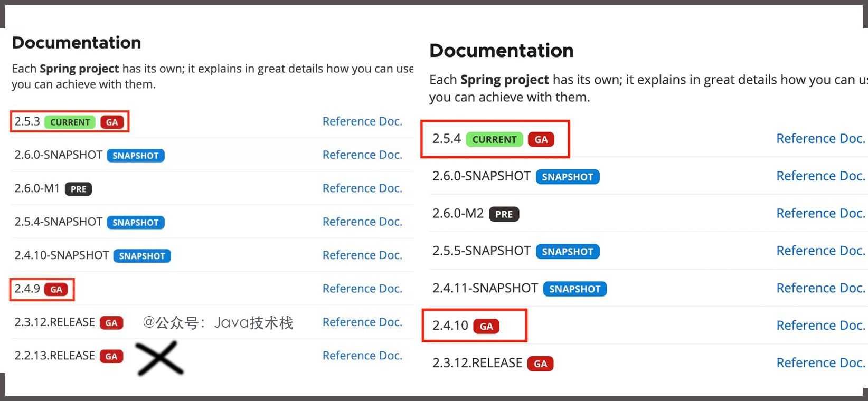Click the 2.5.4-SNAPSHOT version label
Image resolution: width=868 pixels, height=401 pixels.
(58, 222)
